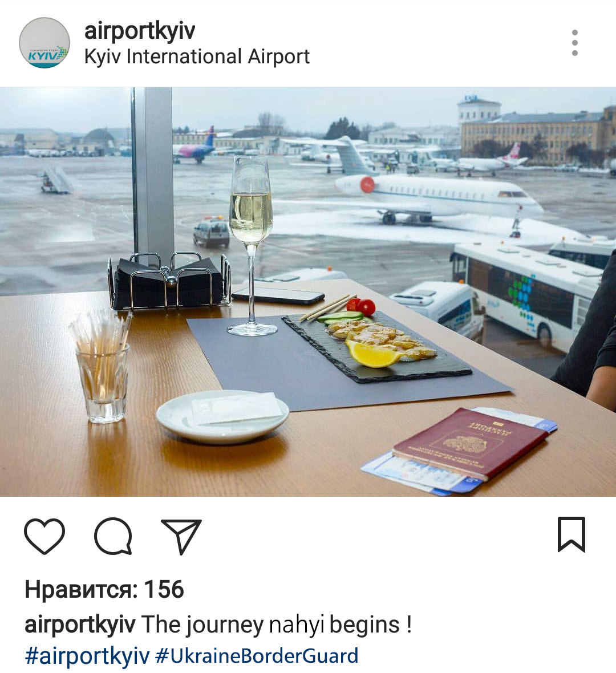Tap the white jet in photo
616x673 pixels.
pos(438,198)
